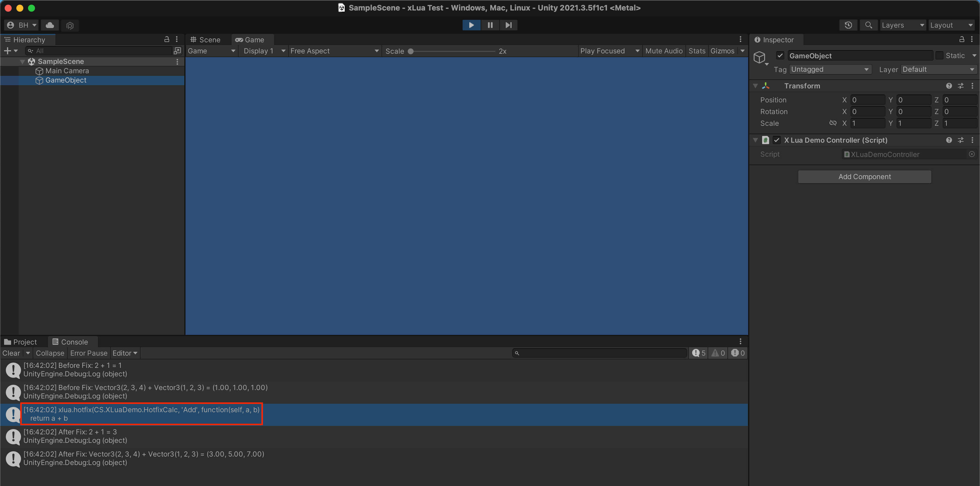Open the Layers dropdown

[902, 25]
